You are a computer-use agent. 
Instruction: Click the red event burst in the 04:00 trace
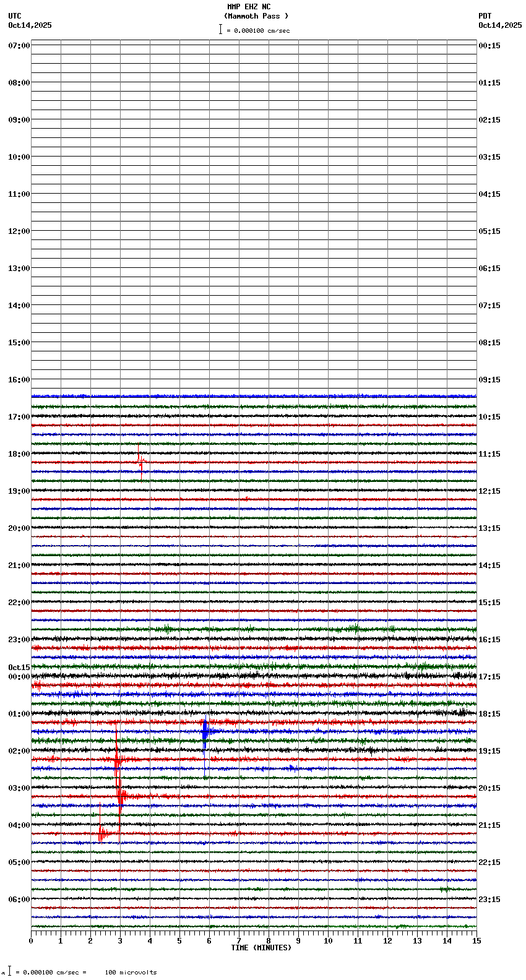tap(101, 833)
